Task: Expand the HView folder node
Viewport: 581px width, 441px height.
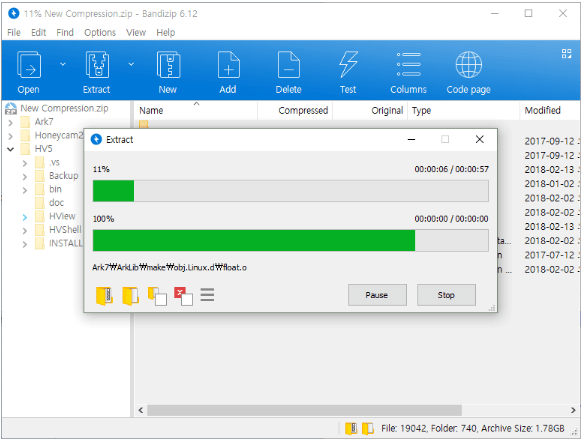Action: [24, 217]
